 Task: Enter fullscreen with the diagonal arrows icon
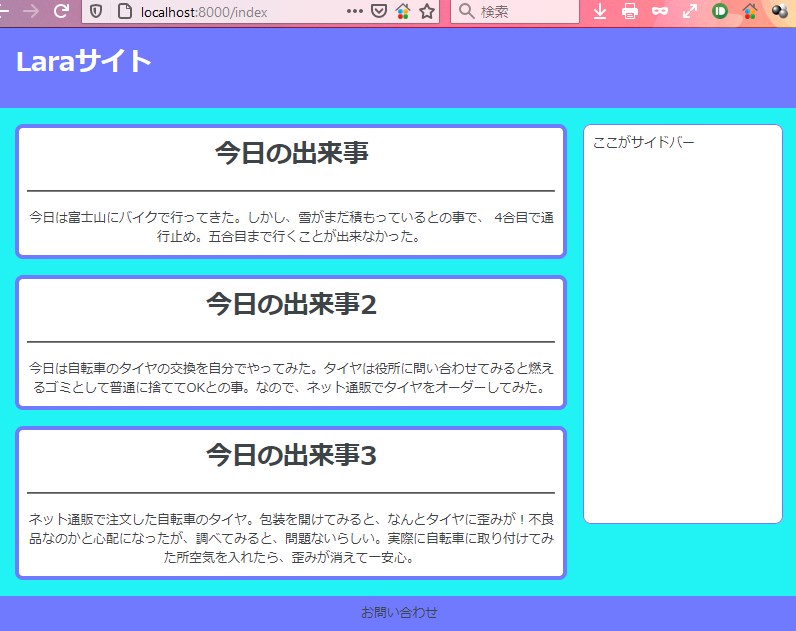click(690, 11)
